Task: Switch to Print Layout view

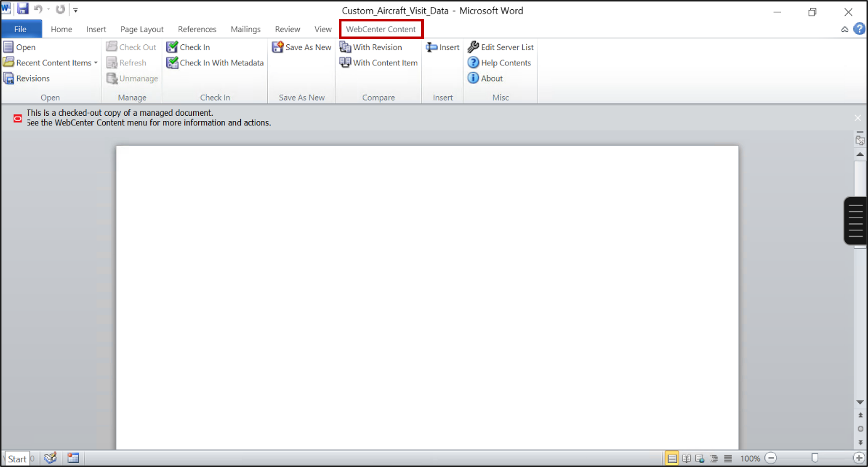Action: click(x=672, y=458)
